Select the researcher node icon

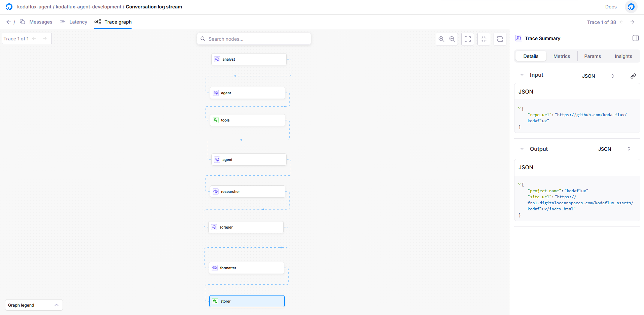pos(216,191)
